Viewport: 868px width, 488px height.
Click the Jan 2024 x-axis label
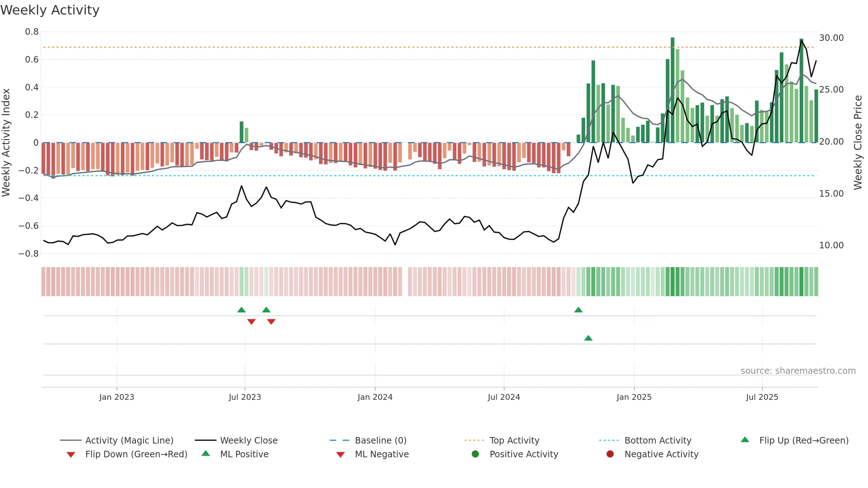click(375, 397)
